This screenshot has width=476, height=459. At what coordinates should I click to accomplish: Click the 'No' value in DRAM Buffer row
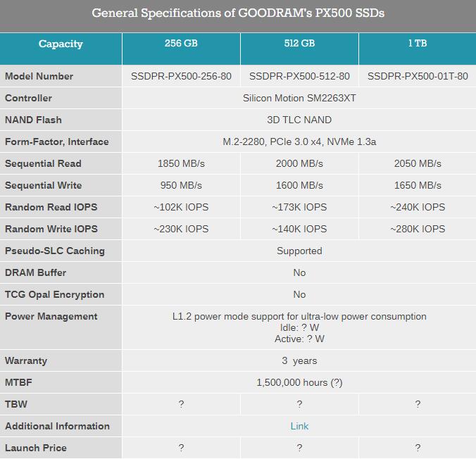[299, 273]
